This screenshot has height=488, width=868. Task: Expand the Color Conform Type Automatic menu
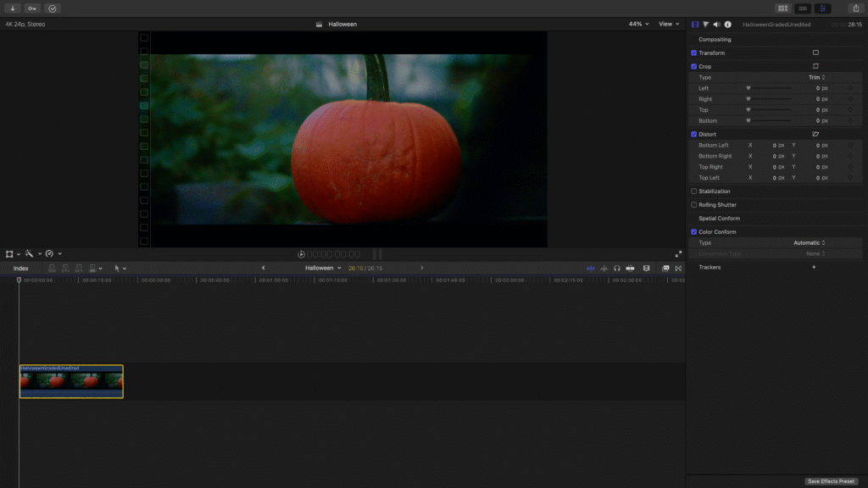tap(809, 243)
